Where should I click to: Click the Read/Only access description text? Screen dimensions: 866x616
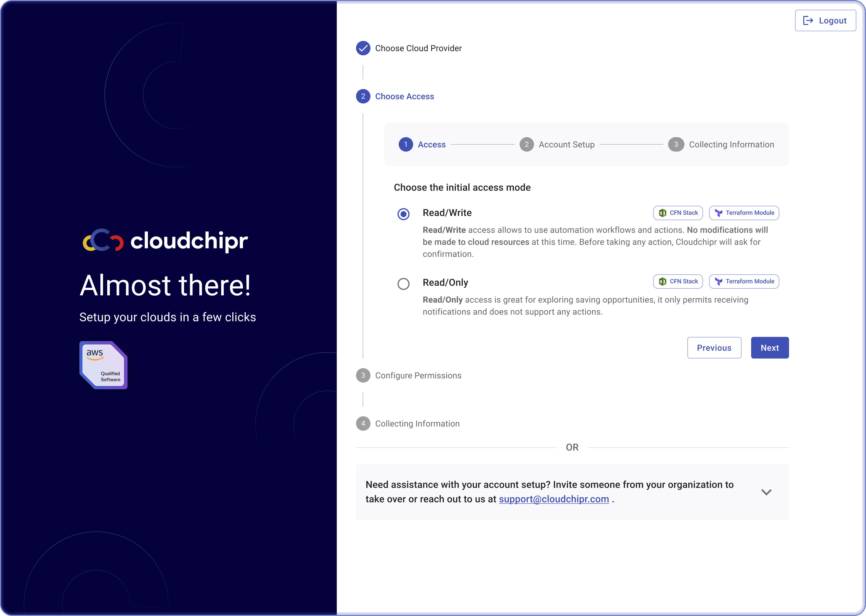click(585, 306)
